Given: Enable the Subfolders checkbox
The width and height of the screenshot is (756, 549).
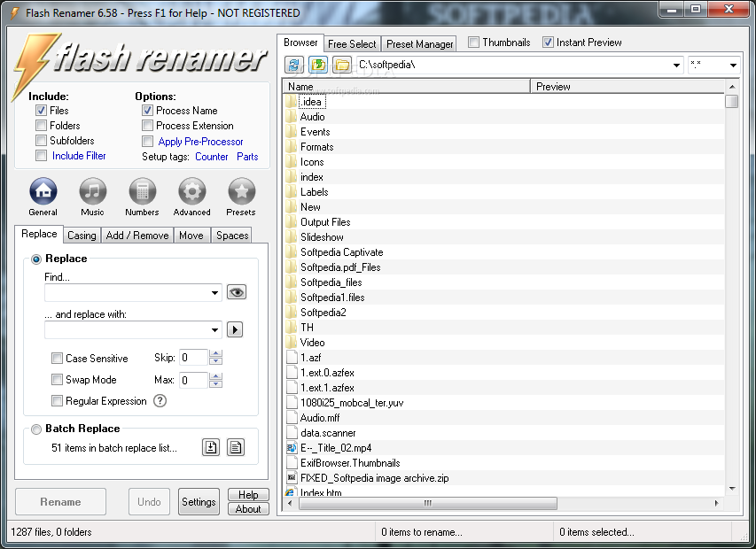Looking at the screenshot, I should point(41,141).
